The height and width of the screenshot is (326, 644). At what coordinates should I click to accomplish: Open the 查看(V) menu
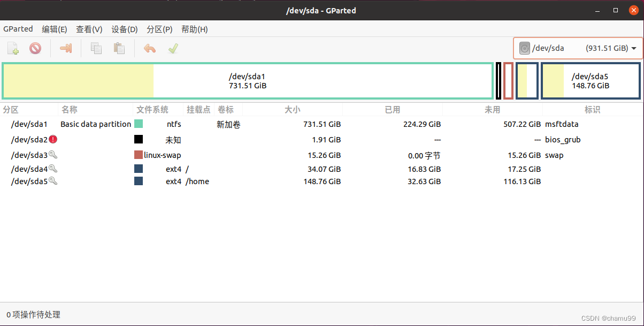click(x=89, y=29)
